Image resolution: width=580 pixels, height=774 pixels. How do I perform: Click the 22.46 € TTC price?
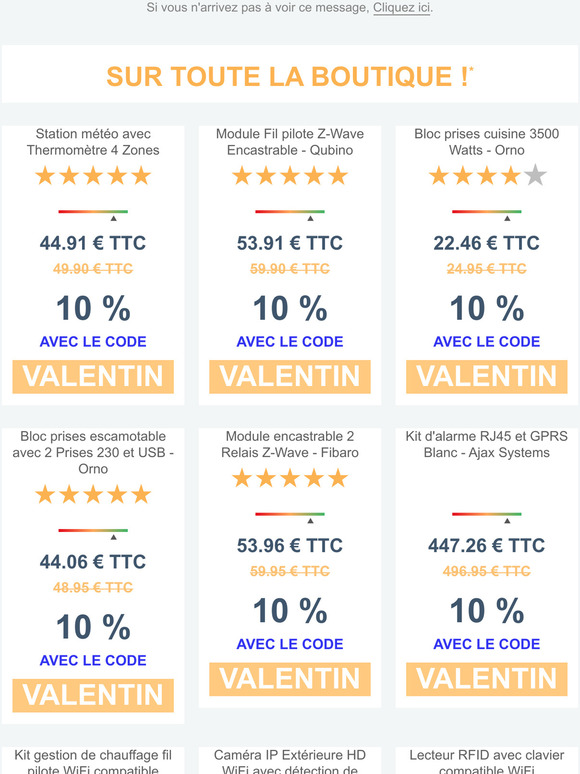(x=487, y=243)
